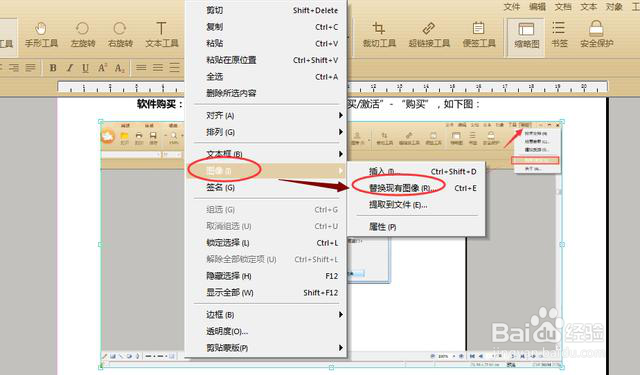Set tight line spacing icon
The image size is (640, 375).
click(x=141, y=68)
